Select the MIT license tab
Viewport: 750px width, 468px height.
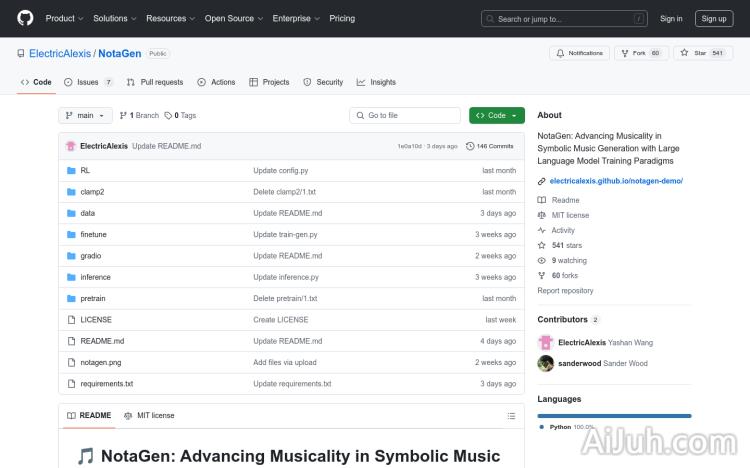click(x=149, y=415)
